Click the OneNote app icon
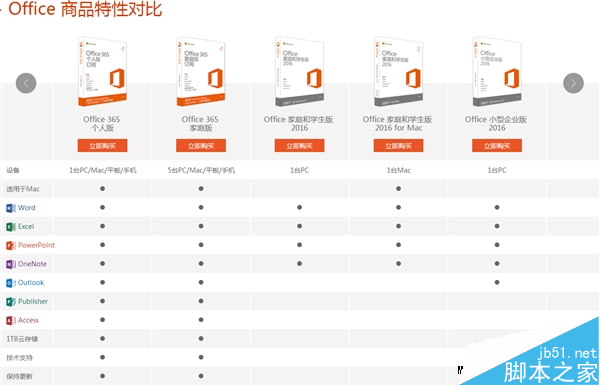The image size is (600, 386). tap(11, 264)
